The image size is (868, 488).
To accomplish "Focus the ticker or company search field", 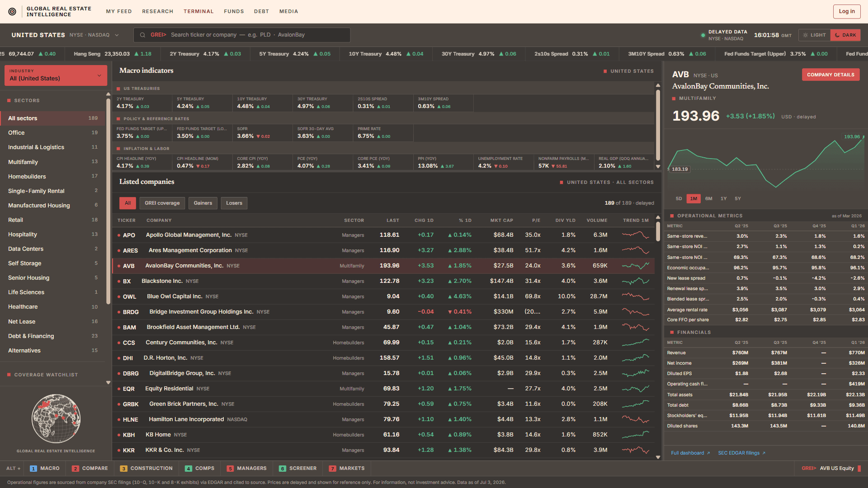I will pos(242,35).
